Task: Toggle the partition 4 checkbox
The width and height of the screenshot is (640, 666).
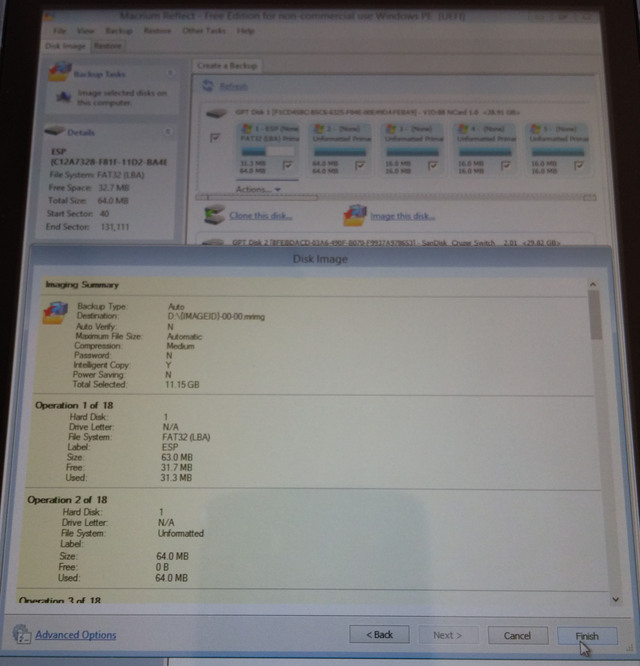Action: coord(505,166)
